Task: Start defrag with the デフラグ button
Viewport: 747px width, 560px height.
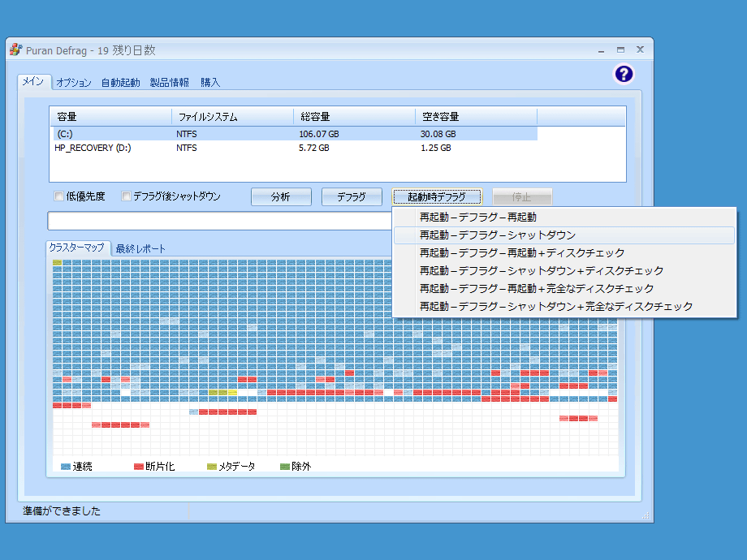Action: pos(352,196)
